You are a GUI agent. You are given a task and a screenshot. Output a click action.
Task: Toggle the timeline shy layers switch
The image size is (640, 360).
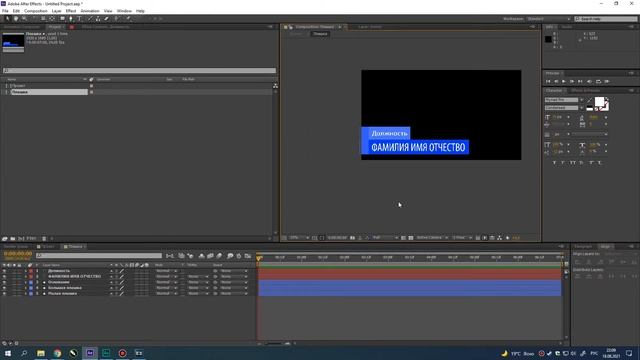coord(201,256)
